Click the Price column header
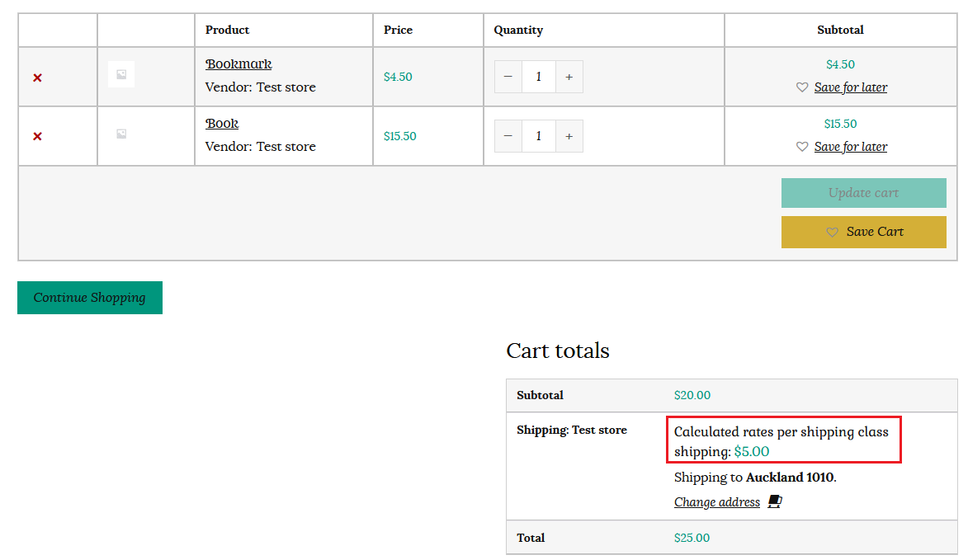The height and width of the screenshot is (560, 968). click(x=399, y=31)
